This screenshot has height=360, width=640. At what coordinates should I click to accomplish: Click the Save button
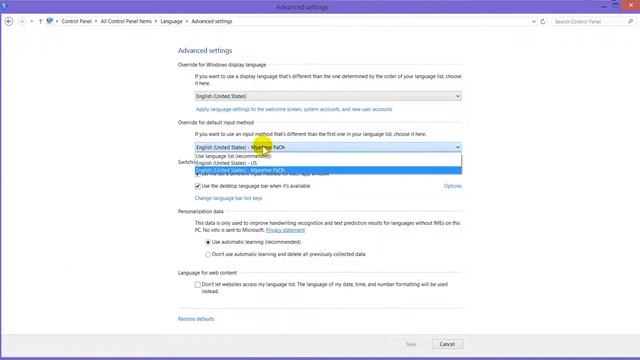tap(411, 344)
